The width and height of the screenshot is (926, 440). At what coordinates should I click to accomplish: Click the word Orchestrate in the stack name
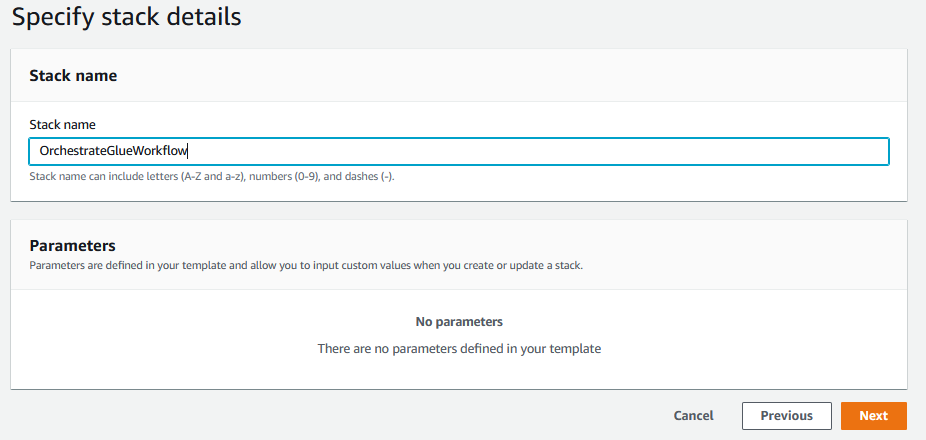(x=70, y=151)
